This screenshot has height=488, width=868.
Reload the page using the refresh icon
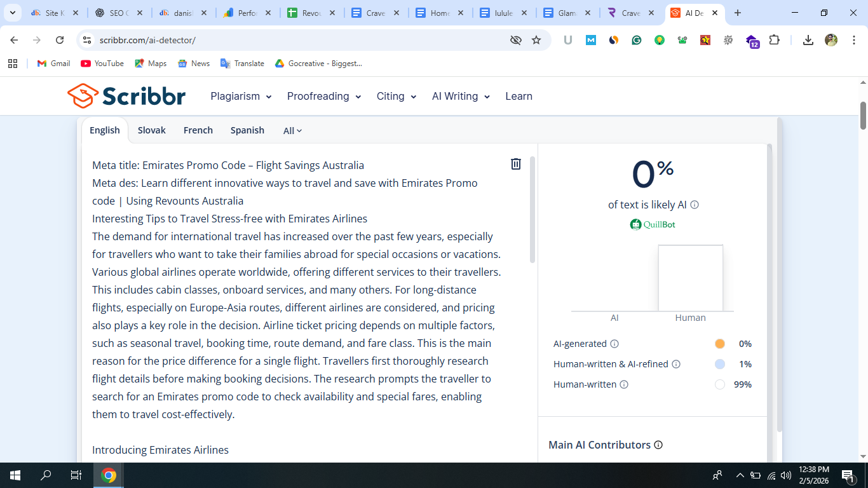pos(60,40)
